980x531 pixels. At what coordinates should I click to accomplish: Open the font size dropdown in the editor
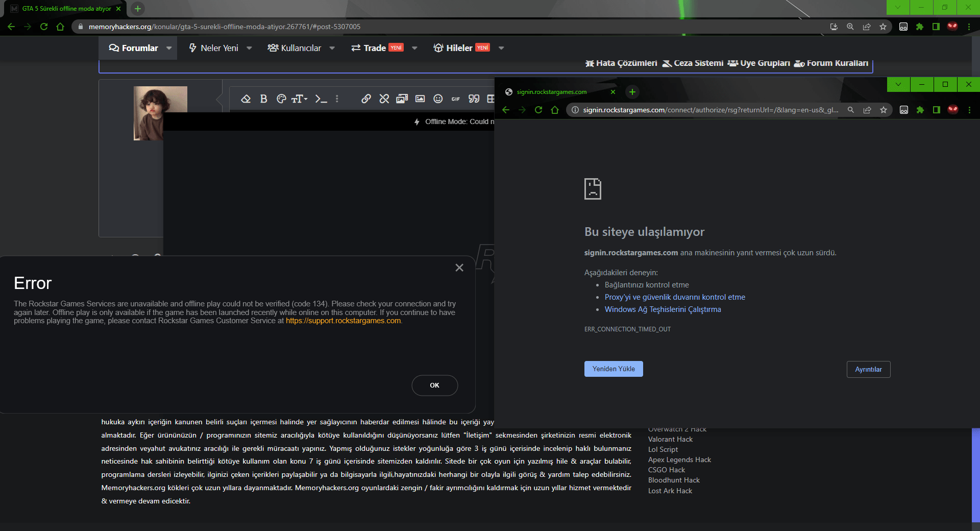click(300, 99)
